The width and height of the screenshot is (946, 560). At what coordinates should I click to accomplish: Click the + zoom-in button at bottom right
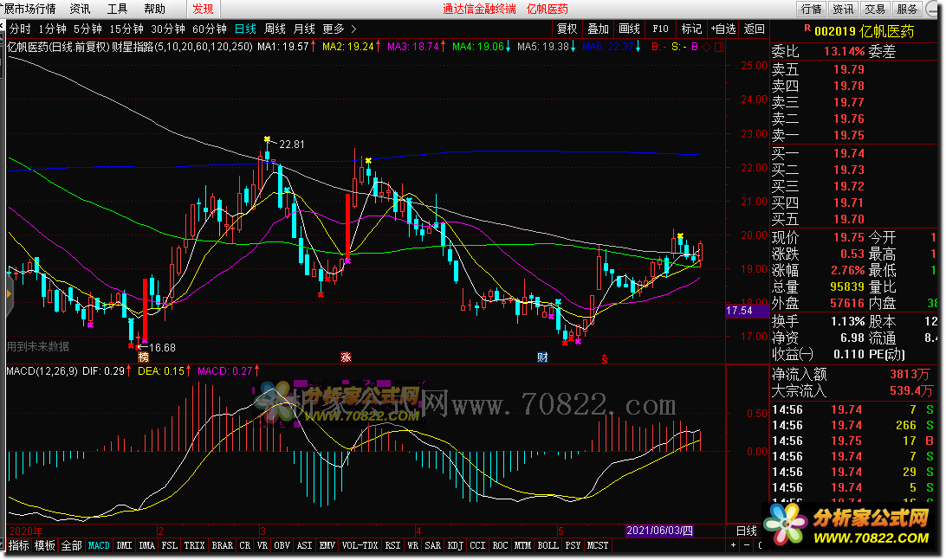pyautogui.click(x=733, y=545)
